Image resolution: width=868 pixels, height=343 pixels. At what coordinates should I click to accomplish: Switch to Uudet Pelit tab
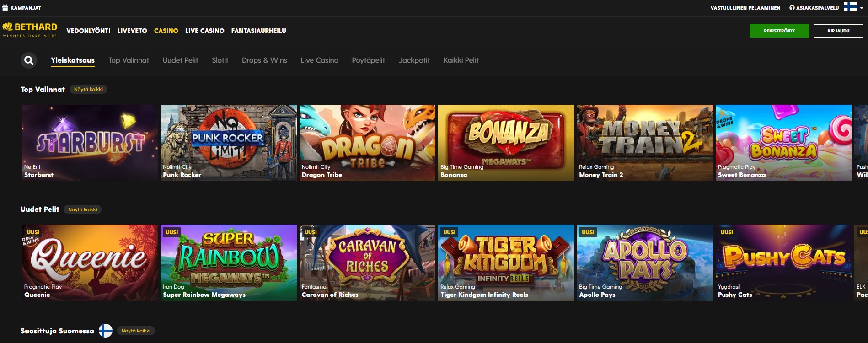pyautogui.click(x=180, y=60)
